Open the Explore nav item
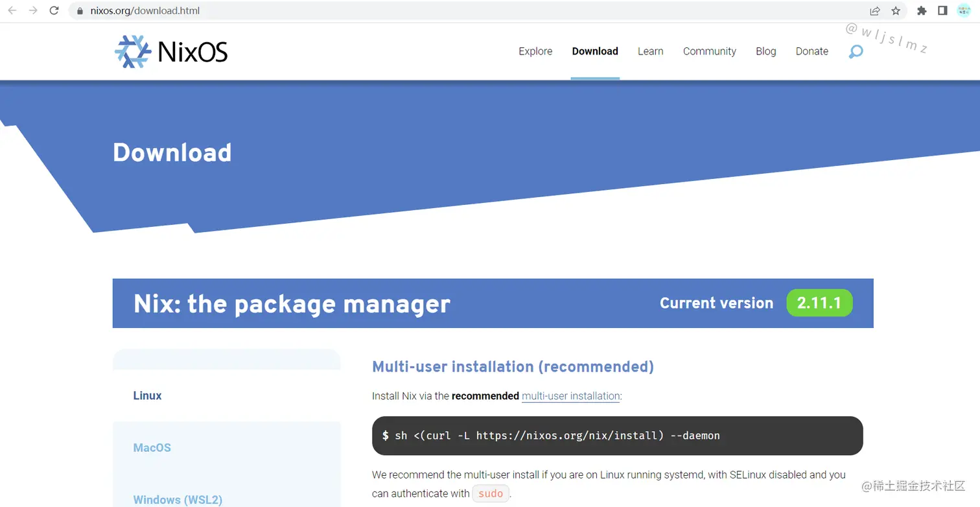 tap(535, 51)
